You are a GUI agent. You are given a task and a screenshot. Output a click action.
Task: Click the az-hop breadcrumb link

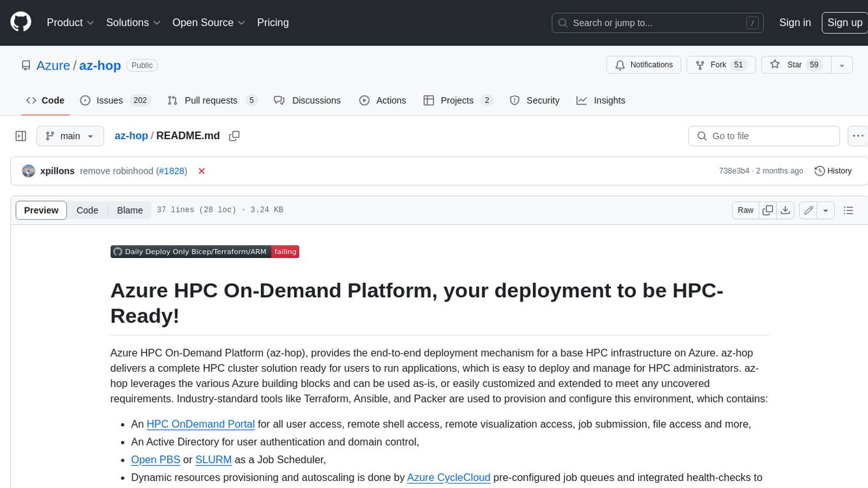(131, 136)
